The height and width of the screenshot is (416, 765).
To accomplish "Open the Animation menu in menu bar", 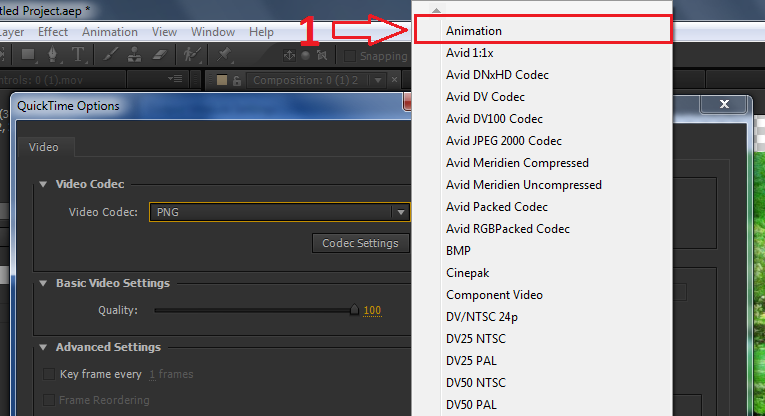I will [x=110, y=32].
